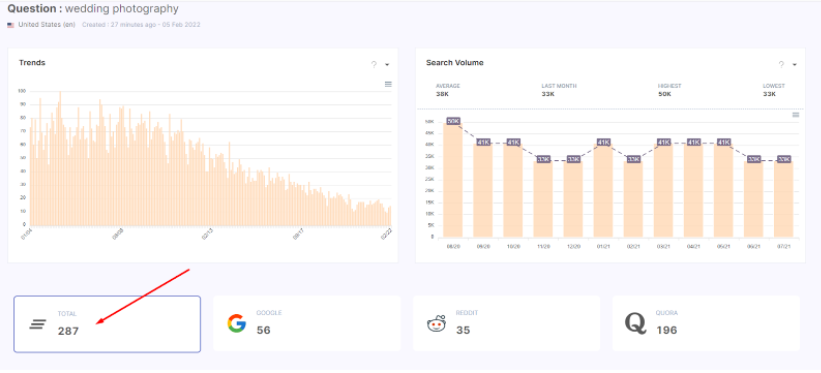This screenshot has height=373, width=821.
Task: Click the Search Volume help question mark
Action: (781, 64)
